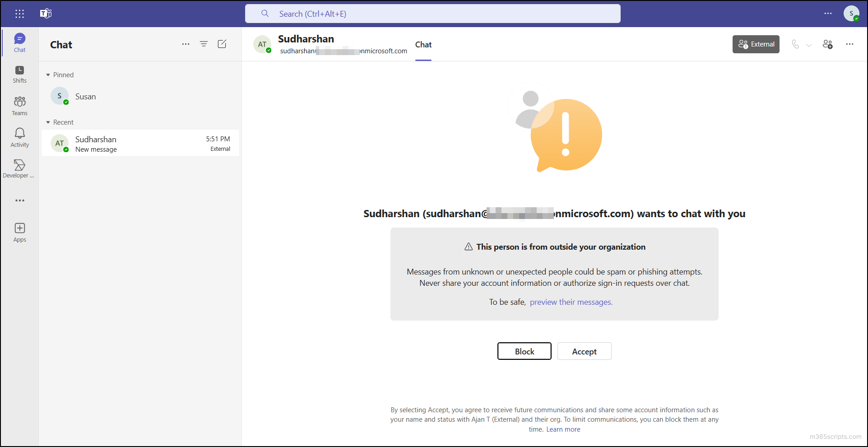868x447 pixels.
Task: Open Shifts from the app bar
Action: (19, 74)
